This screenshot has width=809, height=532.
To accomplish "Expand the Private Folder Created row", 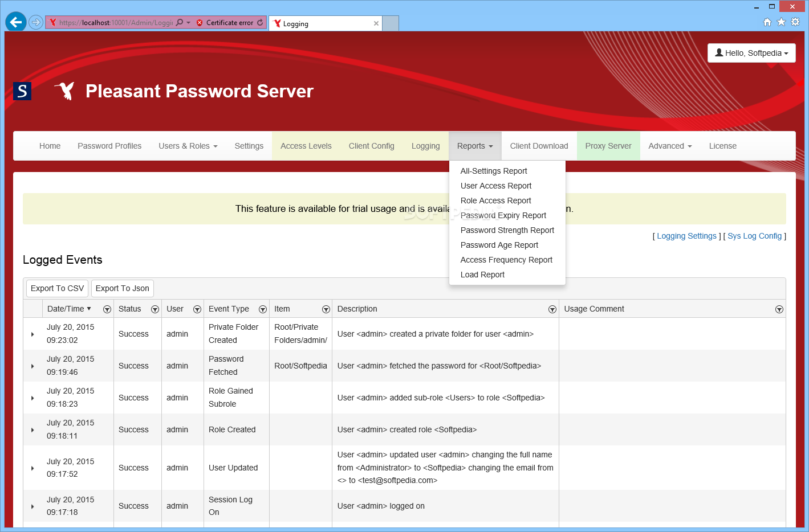I will (32, 334).
